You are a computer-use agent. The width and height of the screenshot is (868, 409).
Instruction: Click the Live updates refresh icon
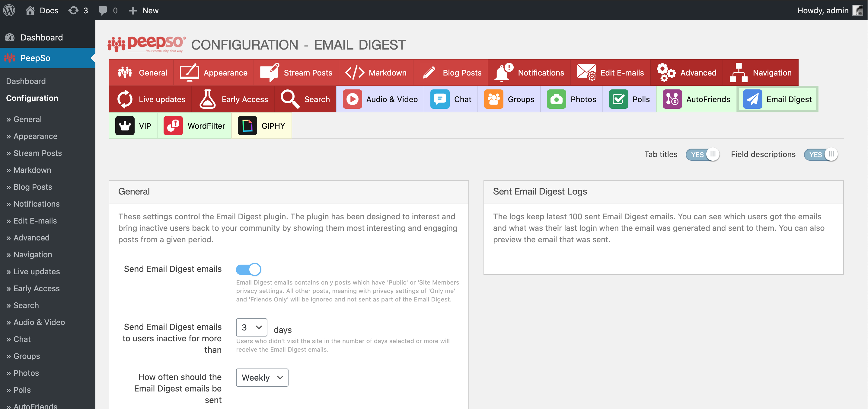[125, 99]
